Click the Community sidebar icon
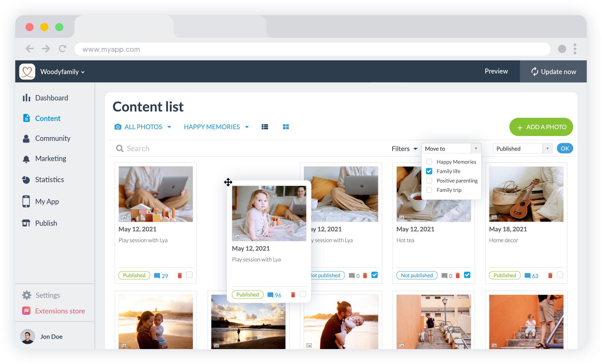Screen dimensions: 602x364 click(x=27, y=138)
